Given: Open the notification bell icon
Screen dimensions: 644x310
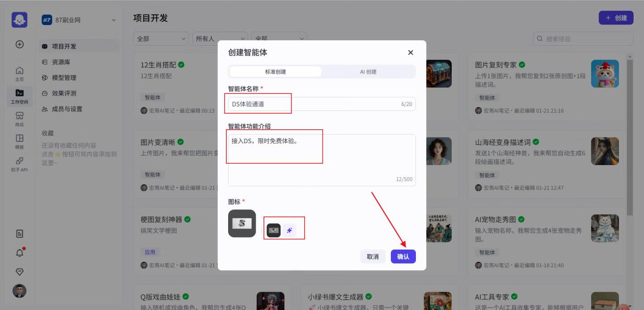Looking at the screenshot, I should (x=19, y=253).
